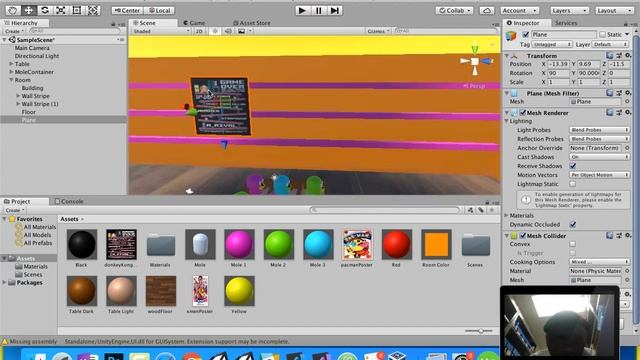Toggle Plane object active checkbox
Image resolution: width=640 pixels, height=360 pixels.
[x=526, y=35]
